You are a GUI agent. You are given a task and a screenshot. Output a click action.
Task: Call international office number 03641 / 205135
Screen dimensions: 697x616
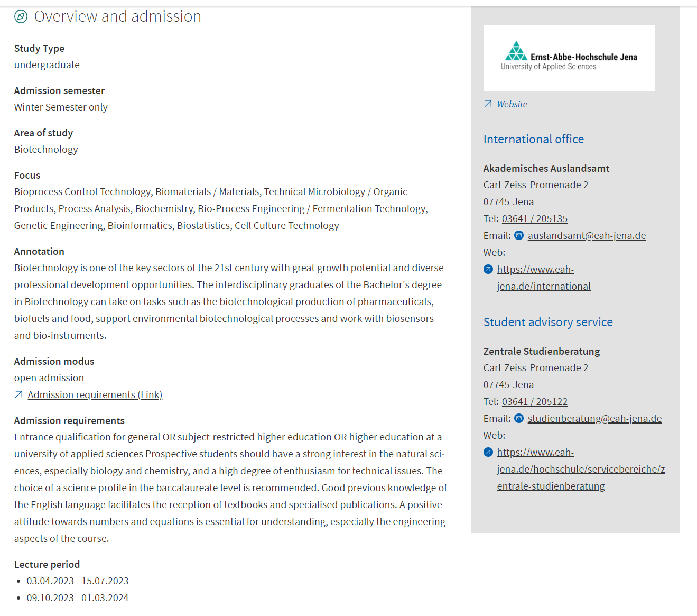(534, 219)
